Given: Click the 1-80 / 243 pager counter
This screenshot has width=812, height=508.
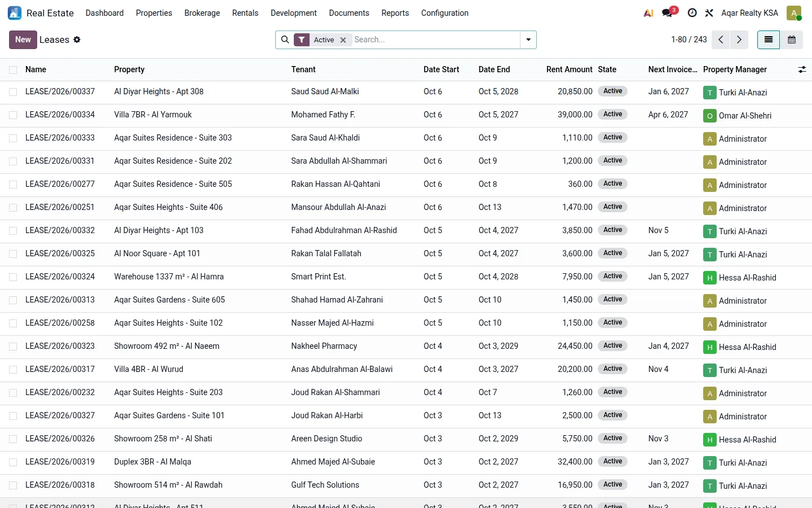Looking at the screenshot, I should click(689, 40).
